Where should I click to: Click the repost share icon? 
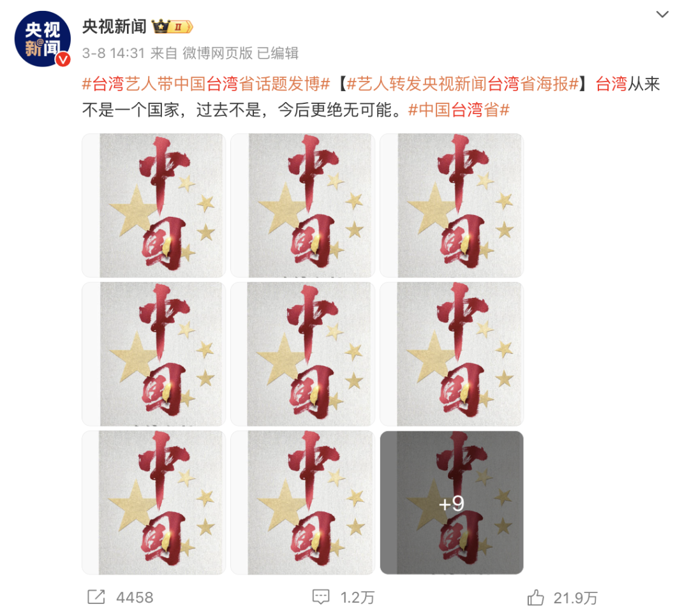pyautogui.click(x=96, y=597)
